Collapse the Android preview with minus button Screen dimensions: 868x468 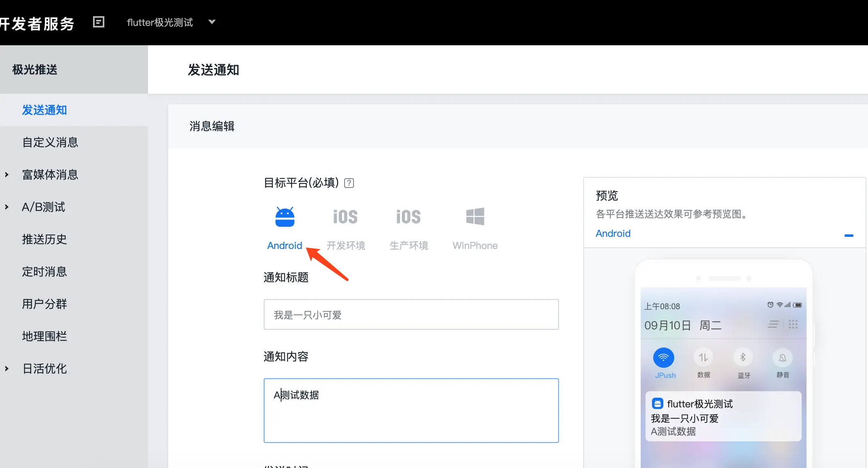tap(849, 235)
